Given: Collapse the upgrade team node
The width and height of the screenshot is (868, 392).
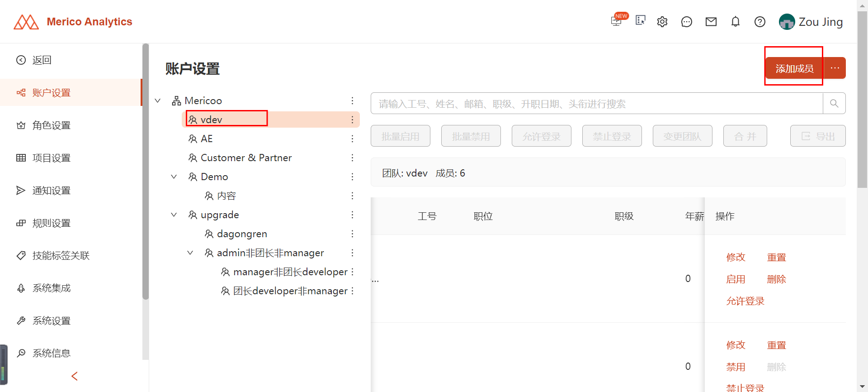Looking at the screenshot, I should (174, 215).
